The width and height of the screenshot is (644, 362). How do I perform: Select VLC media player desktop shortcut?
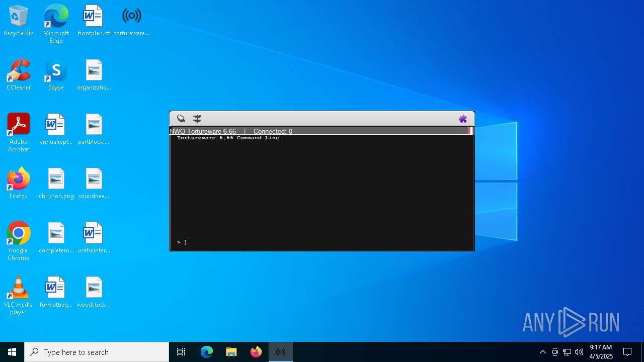click(x=19, y=296)
